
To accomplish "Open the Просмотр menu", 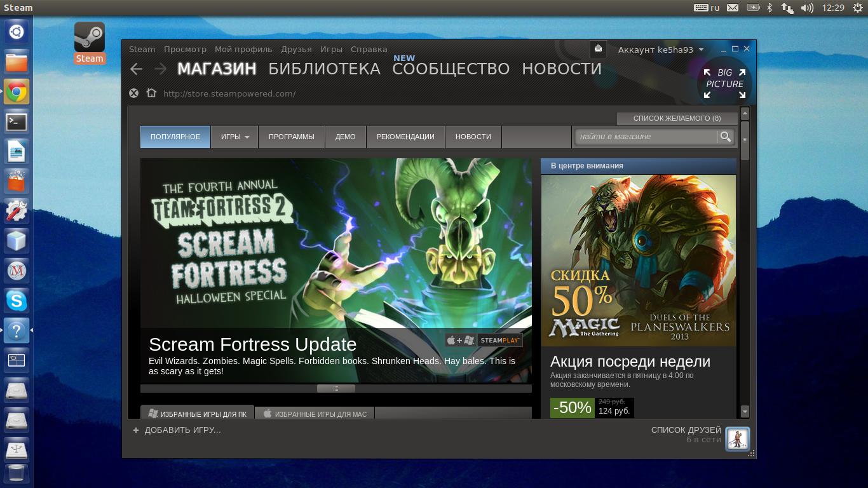I will click(x=185, y=49).
